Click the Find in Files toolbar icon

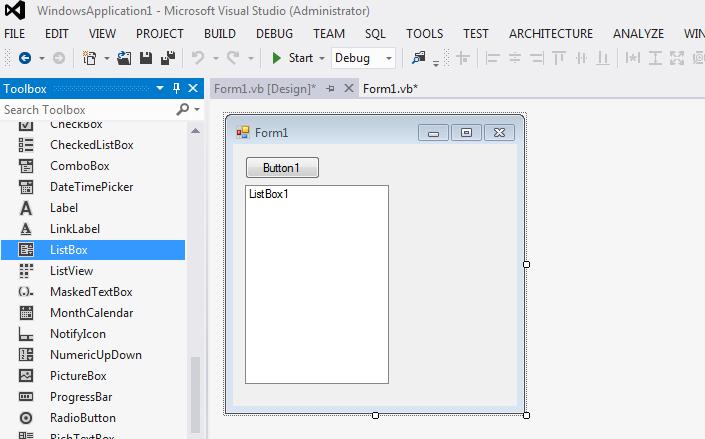pos(419,58)
